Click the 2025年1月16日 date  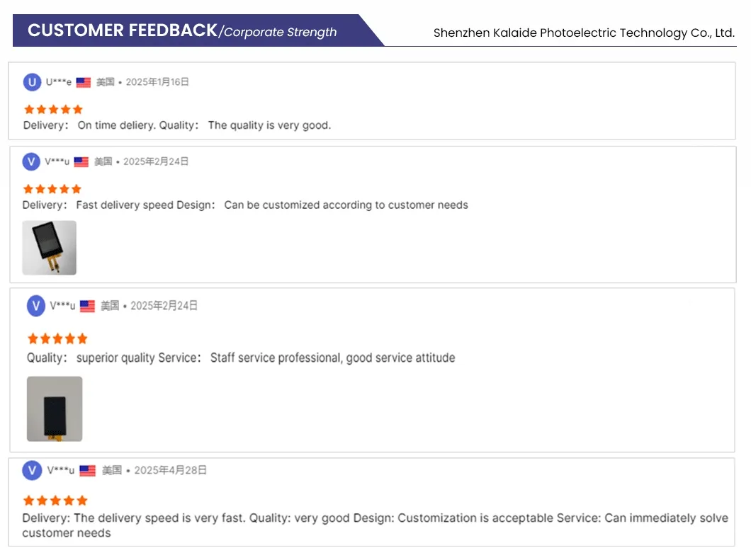(x=157, y=82)
